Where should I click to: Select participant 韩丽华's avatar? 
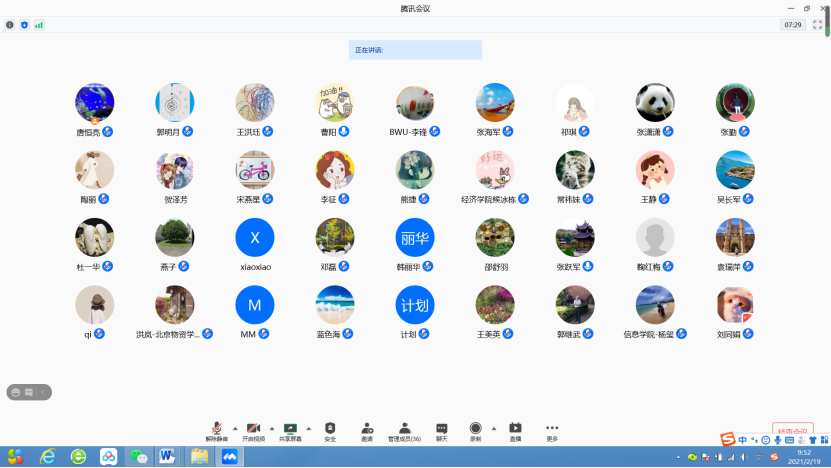(415, 237)
